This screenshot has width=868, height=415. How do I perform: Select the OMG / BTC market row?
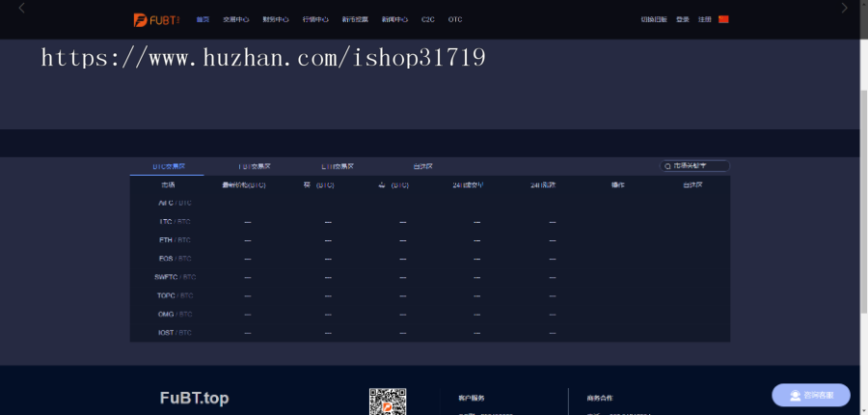[429, 315]
